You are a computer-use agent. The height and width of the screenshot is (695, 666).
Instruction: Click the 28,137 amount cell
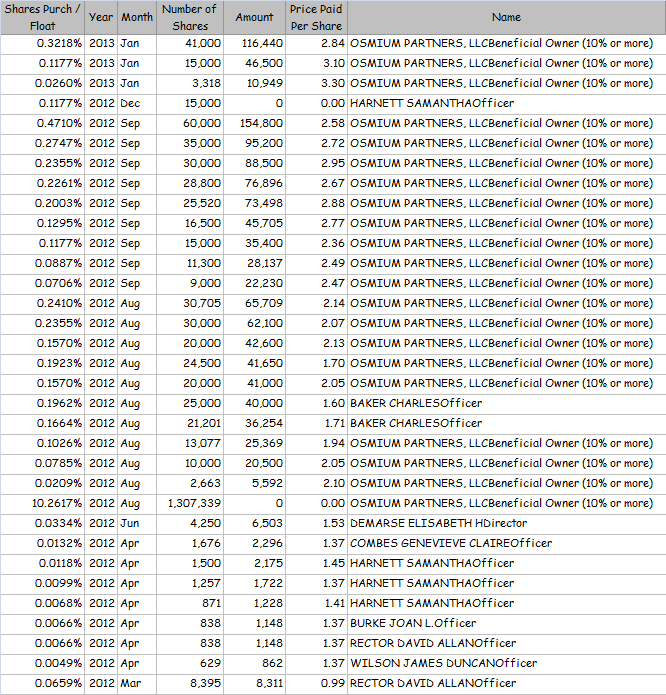pos(254,263)
